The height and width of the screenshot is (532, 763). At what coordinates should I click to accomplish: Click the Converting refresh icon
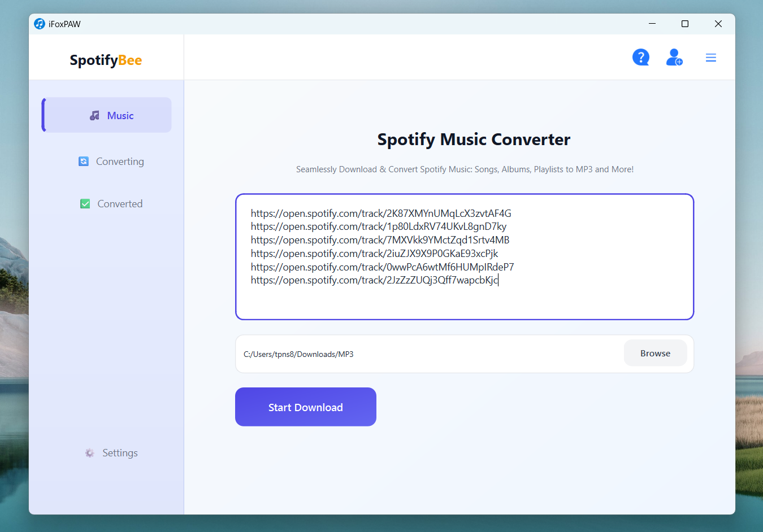tap(84, 162)
